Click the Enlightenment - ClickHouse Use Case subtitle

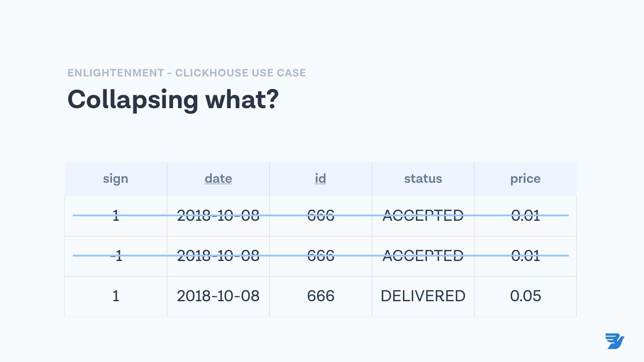tap(186, 73)
